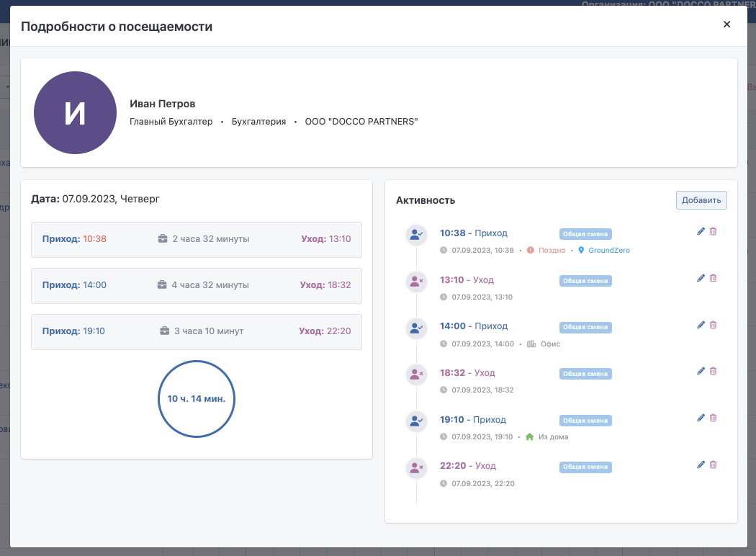Click the Общая смена badge for 13:10
This screenshot has height=556, width=756.
pyautogui.click(x=585, y=281)
